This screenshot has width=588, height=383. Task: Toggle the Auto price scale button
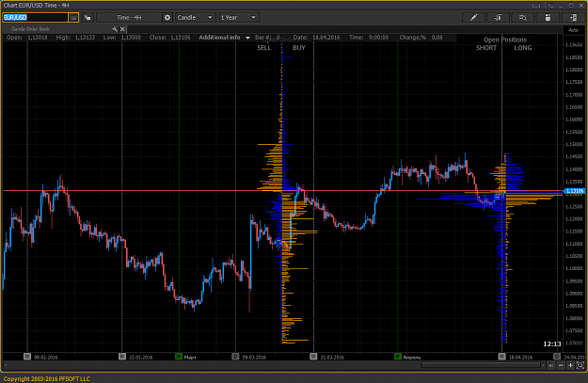point(573,30)
